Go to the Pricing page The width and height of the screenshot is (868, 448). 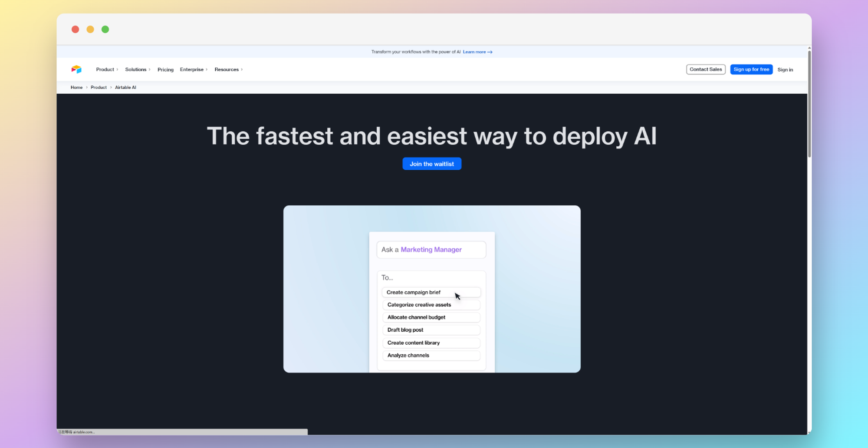pyautogui.click(x=165, y=69)
